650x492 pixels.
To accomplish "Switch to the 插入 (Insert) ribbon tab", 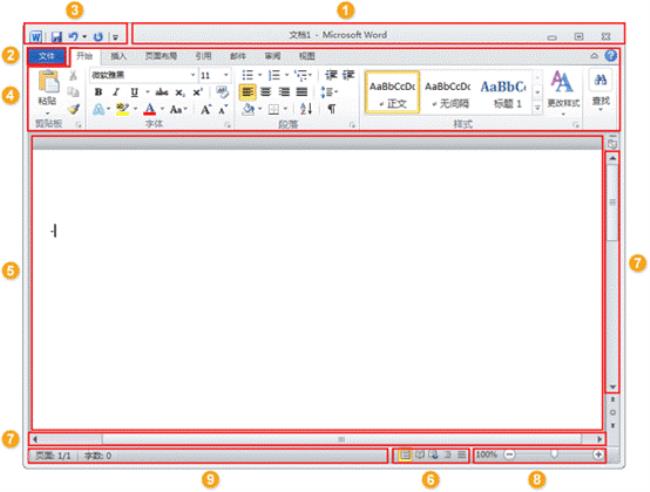I will point(119,56).
